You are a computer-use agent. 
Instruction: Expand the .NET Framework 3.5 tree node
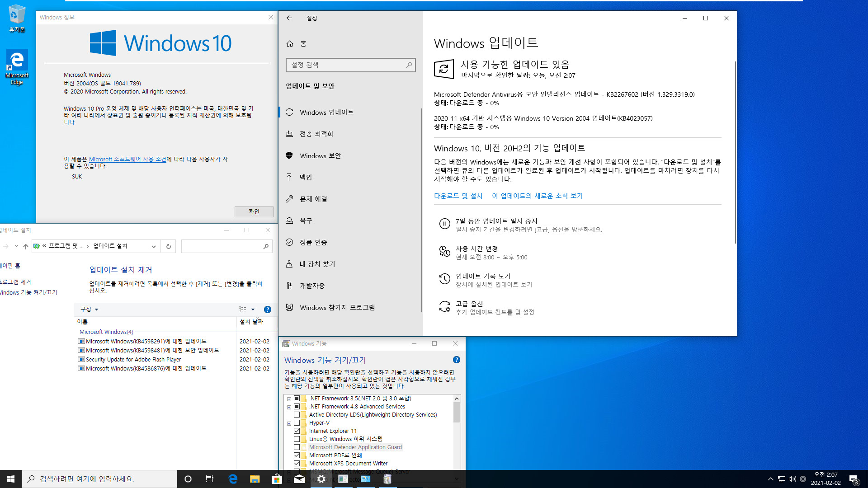[289, 399]
